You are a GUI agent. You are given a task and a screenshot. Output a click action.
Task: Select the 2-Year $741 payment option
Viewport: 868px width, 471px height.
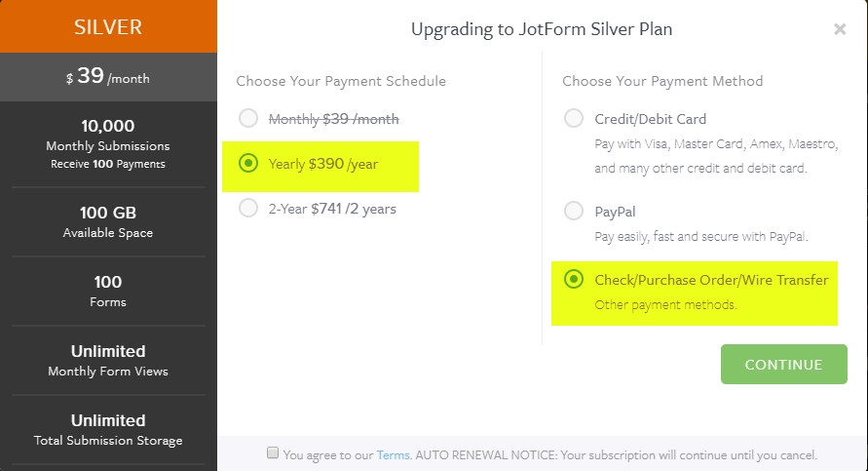pos(249,208)
